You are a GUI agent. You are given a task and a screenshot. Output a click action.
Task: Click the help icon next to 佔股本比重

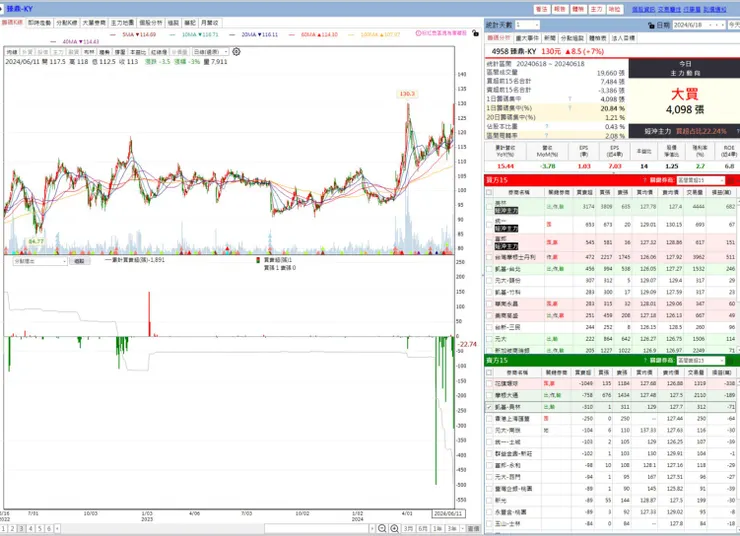[547, 126]
